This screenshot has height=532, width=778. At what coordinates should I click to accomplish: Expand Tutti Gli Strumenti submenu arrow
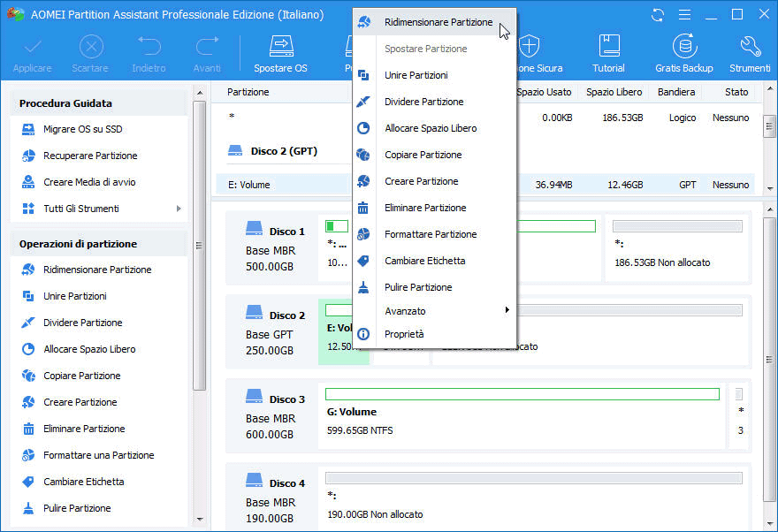(179, 209)
